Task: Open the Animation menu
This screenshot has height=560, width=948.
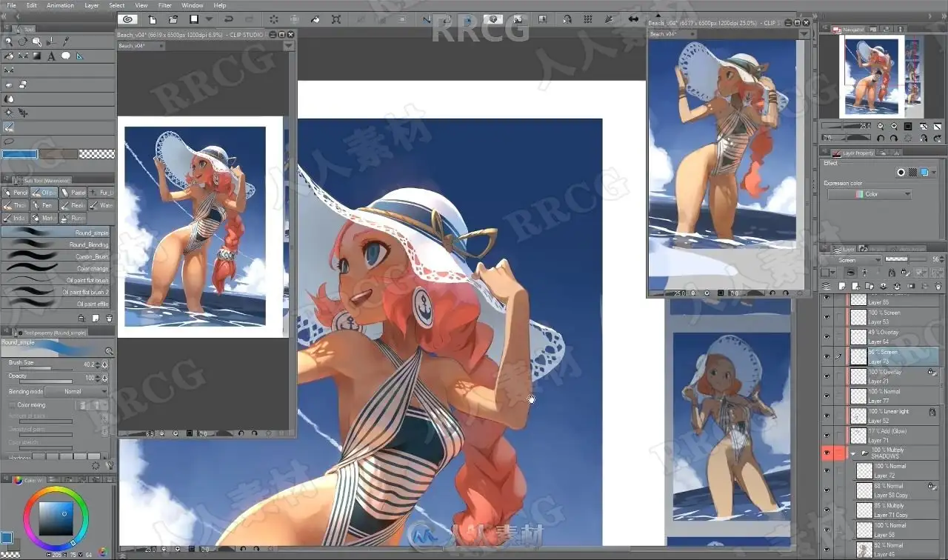Action: tap(60, 5)
